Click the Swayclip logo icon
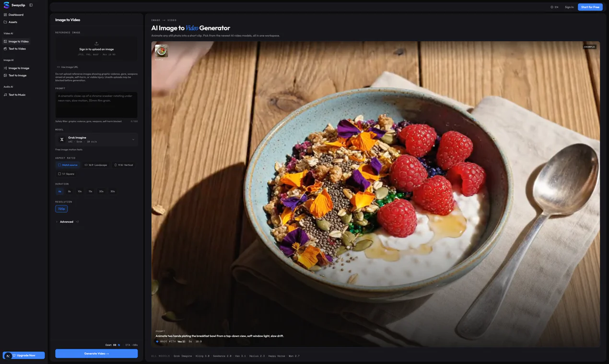Image resolution: width=609 pixels, height=364 pixels. (6, 5)
